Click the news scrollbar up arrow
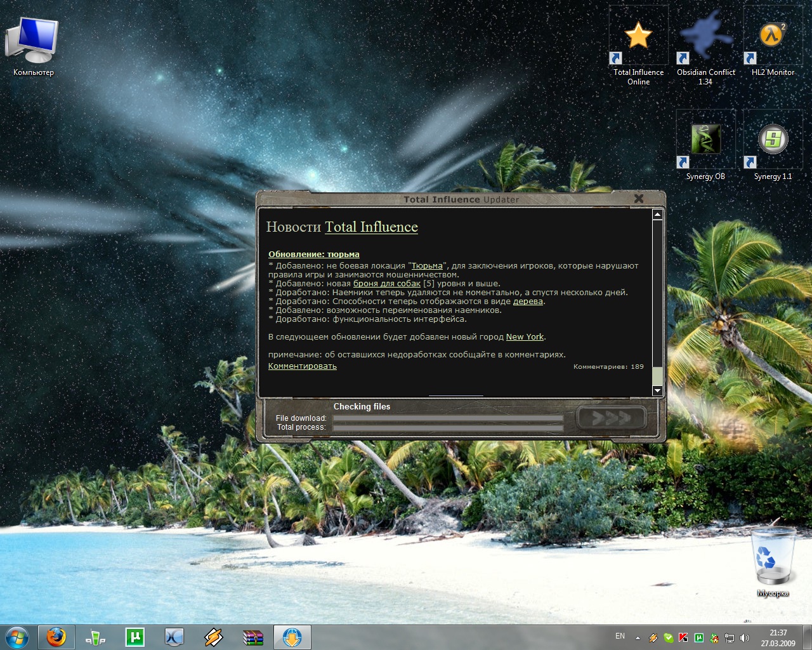Image resolution: width=812 pixels, height=650 pixels. (657, 215)
